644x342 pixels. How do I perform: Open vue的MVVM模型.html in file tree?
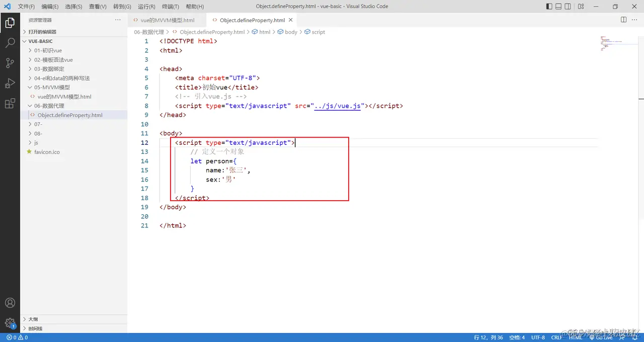[x=73, y=97]
